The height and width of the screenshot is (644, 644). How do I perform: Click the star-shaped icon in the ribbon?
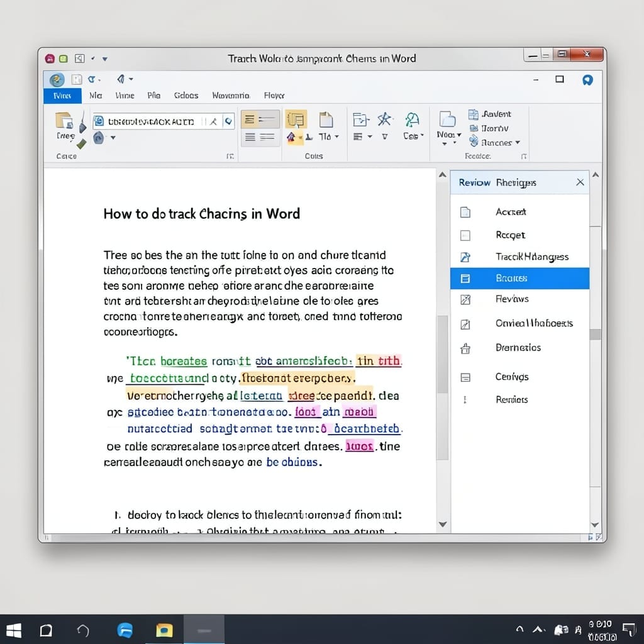click(x=384, y=119)
